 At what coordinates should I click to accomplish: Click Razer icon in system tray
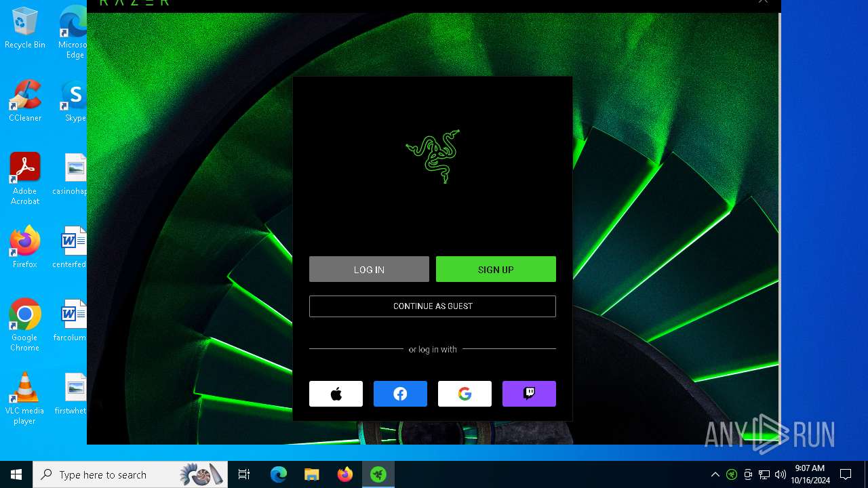point(732,474)
